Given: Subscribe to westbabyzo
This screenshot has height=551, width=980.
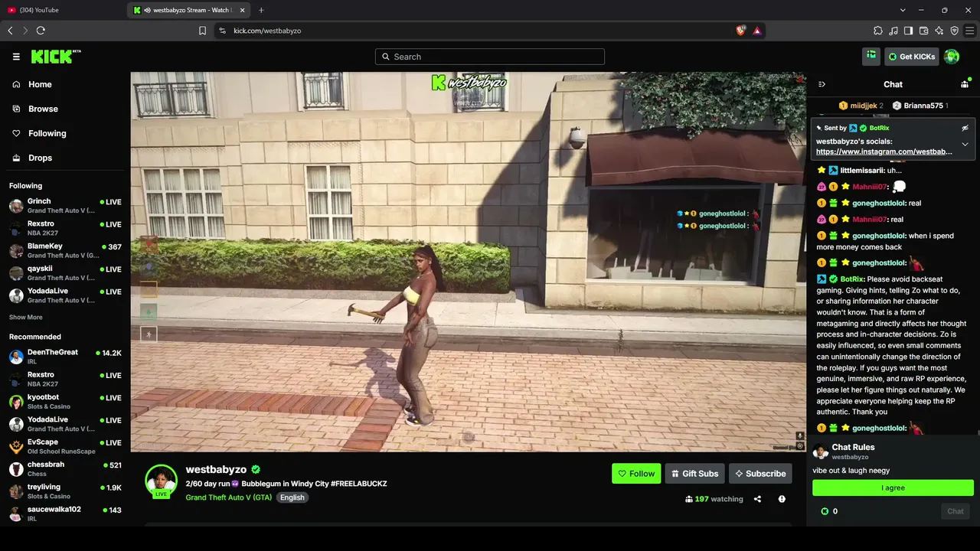Looking at the screenshot, I should click(760, 474).
